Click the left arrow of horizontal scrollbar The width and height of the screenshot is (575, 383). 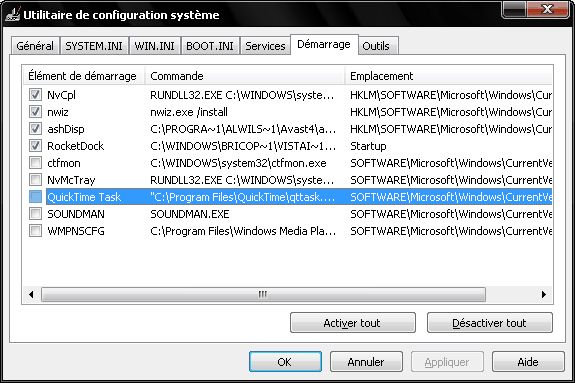(x=32, y=294)
